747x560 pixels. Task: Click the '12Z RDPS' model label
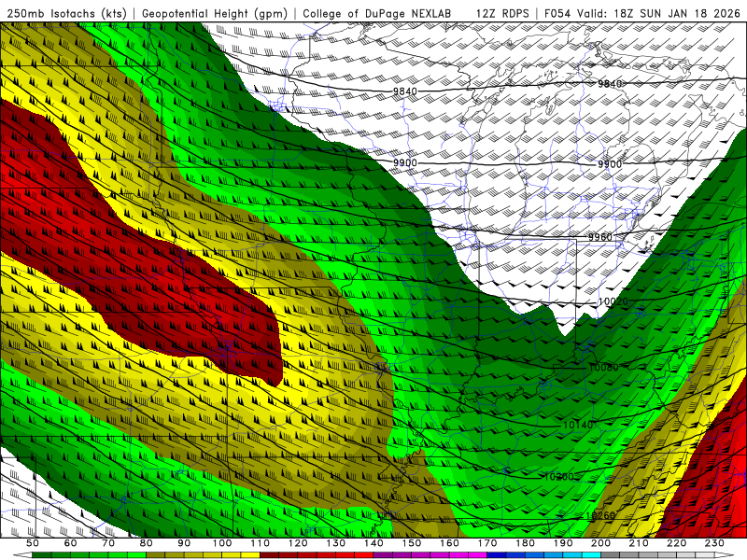point(502,13)
